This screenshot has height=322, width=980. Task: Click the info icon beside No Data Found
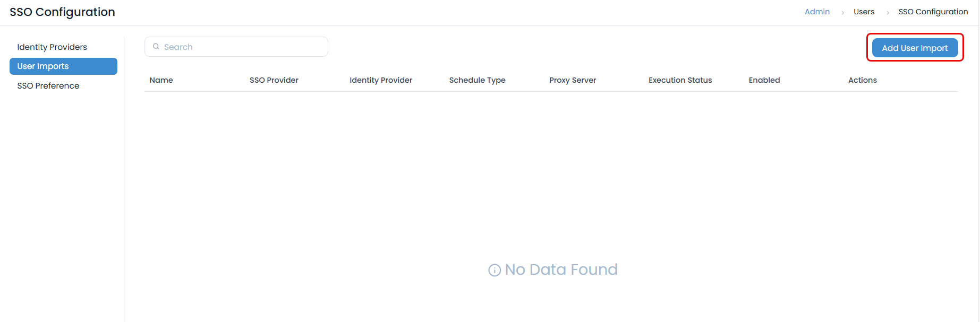pyautogui.click(x=495, y=271)
